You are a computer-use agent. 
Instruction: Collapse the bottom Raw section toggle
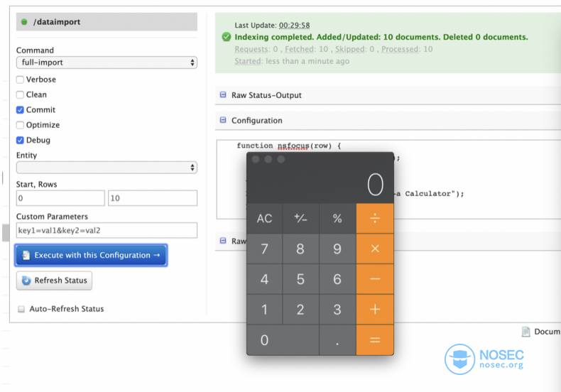pos(223,240)
